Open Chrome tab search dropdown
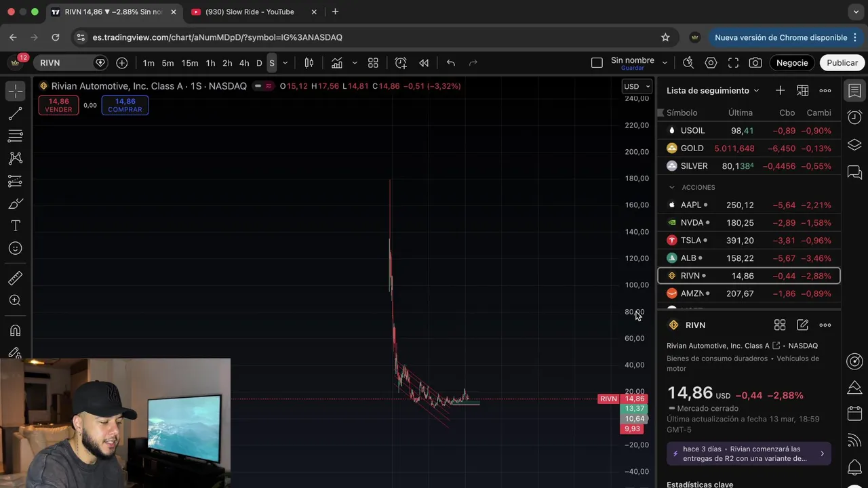 (x=856, y=12)
